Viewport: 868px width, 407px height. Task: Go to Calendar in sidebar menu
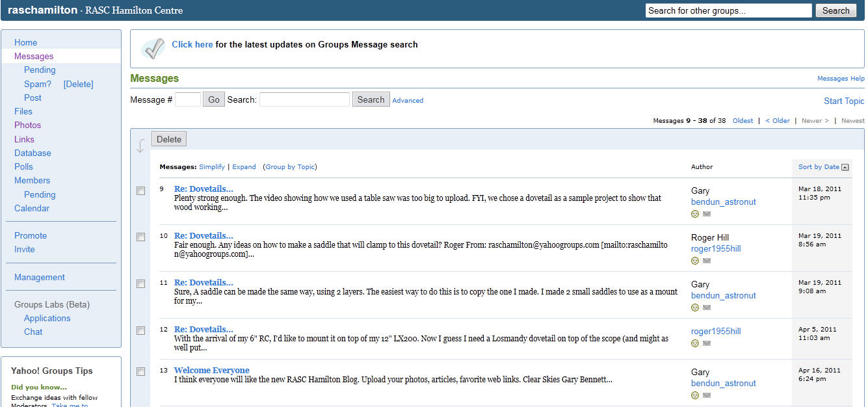point(32,208)
